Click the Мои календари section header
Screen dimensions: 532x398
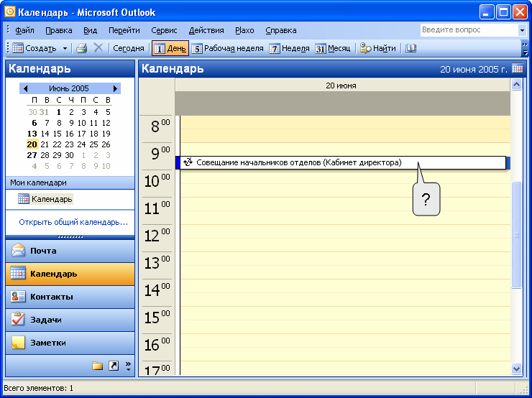pyautogui.click(x=70, y=182)
